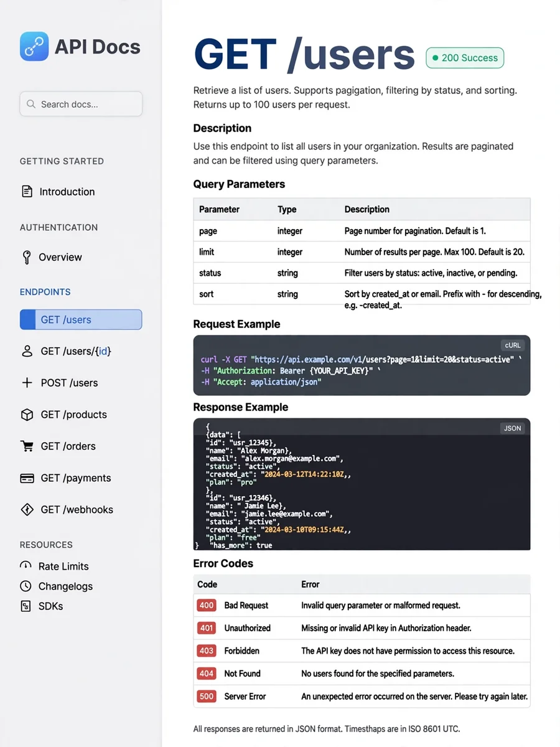Viewport: 560px width, 747px height.
Task: Click the 'status' parameter cell
Action: (210, 273)
